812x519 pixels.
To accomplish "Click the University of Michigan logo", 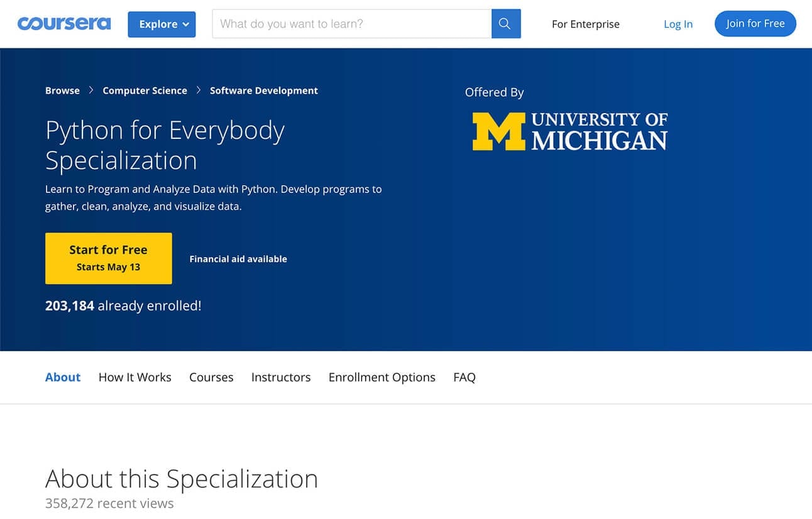I will click(570, 131).
